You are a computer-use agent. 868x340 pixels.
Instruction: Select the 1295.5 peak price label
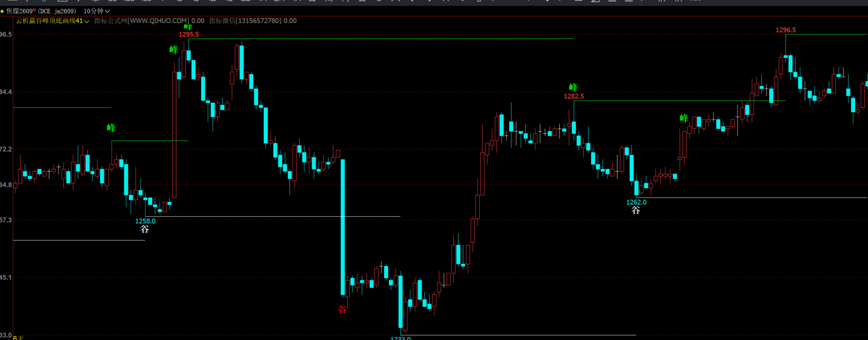[188, 34]
